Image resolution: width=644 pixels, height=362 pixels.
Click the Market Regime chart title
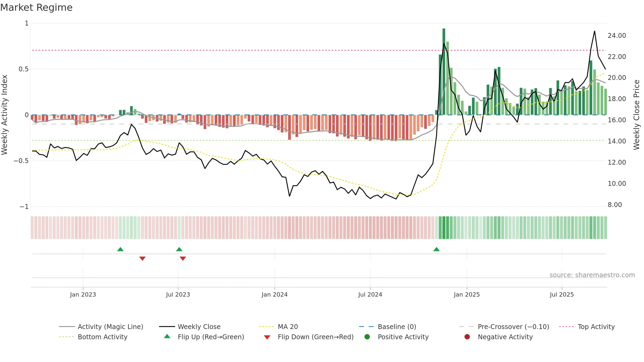click(x=36, y=8)
